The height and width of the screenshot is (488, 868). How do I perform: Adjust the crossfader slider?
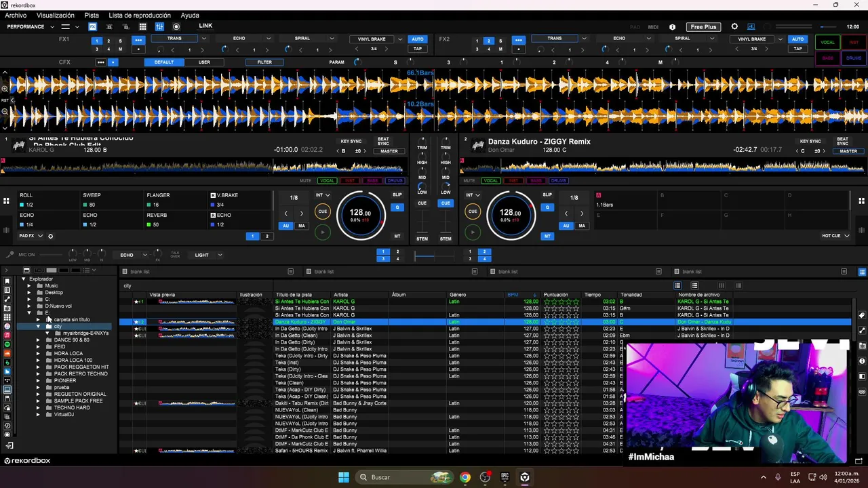coord(434,256)
